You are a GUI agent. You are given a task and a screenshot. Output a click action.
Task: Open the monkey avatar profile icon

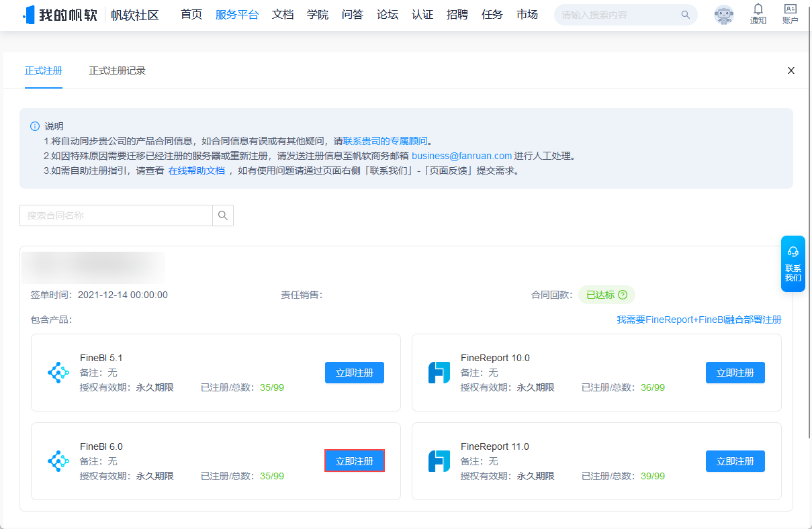(724, 15)
